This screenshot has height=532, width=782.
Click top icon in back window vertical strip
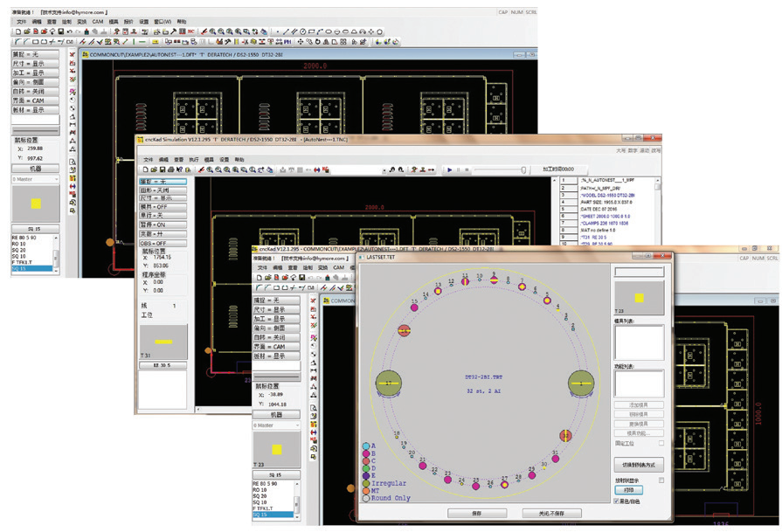[x=73, y=54]
